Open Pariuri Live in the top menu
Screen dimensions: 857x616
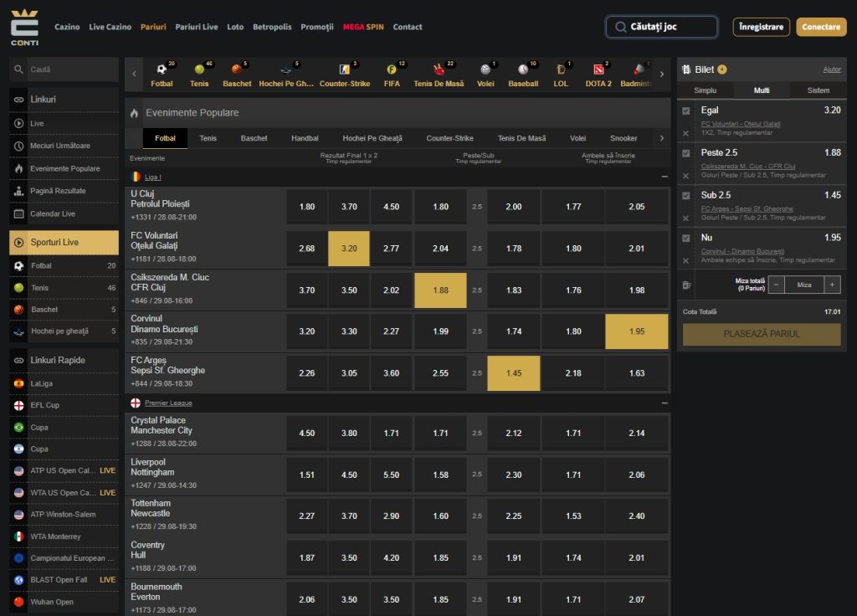point(196,27)
